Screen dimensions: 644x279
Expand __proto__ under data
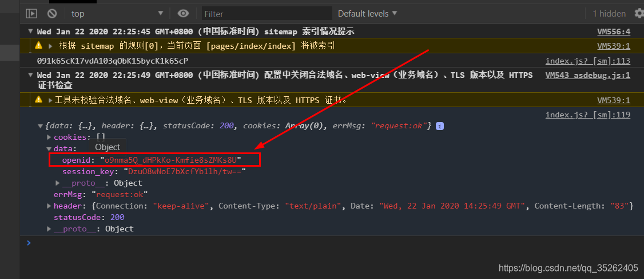[x=58, y=183]
